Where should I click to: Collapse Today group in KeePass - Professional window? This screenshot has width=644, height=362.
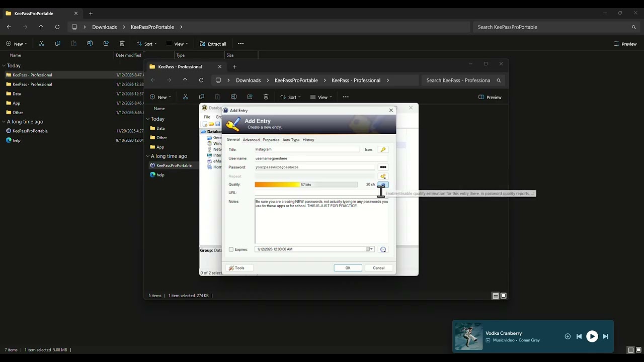click(x=148, y=119)
